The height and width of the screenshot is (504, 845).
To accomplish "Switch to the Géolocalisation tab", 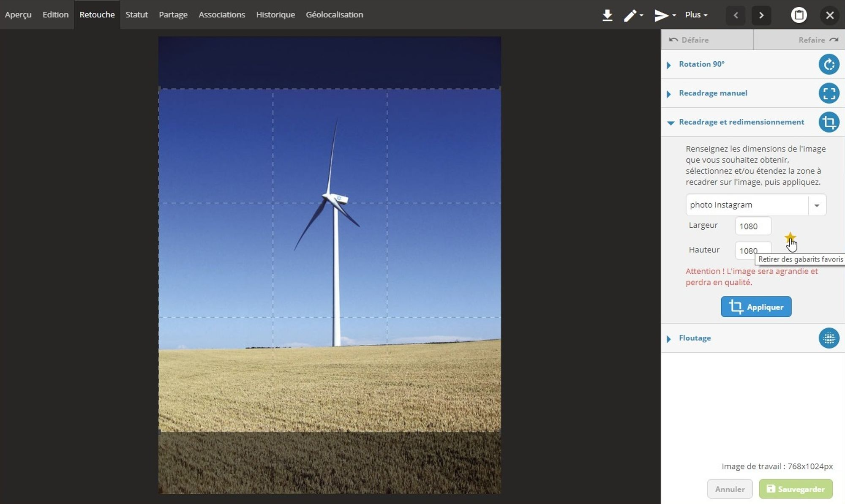I will [x=334, y=15].
